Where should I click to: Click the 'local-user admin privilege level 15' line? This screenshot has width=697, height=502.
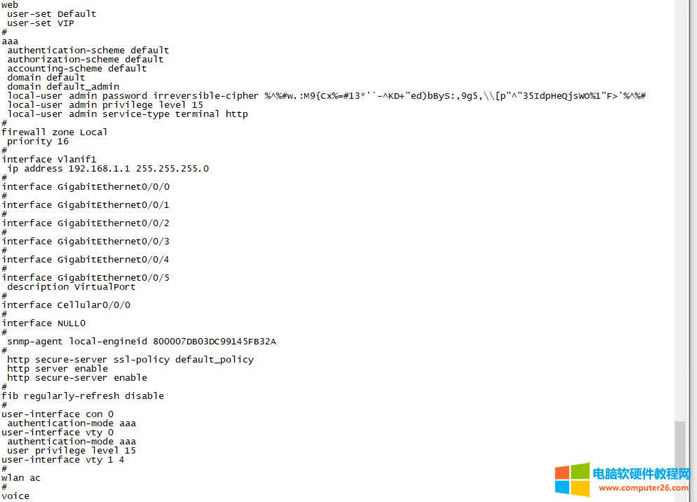(x=105, y=104)
